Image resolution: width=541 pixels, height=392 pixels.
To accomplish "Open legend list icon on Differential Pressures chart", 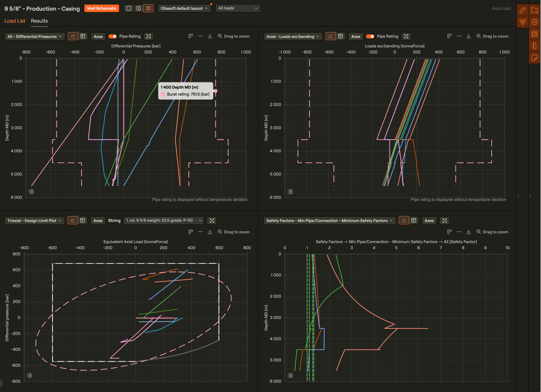I will 31,192.
